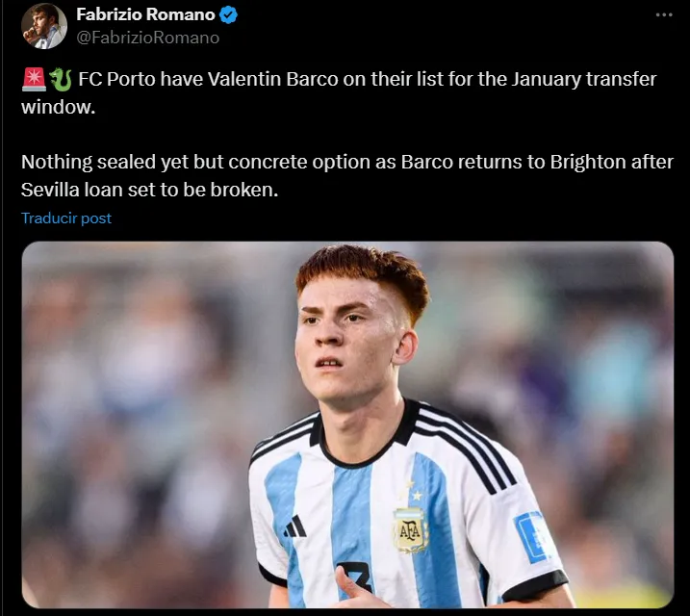Click the green dragon emoji
This screenshot has width=690, height=616.
click(x=61, y=80)
